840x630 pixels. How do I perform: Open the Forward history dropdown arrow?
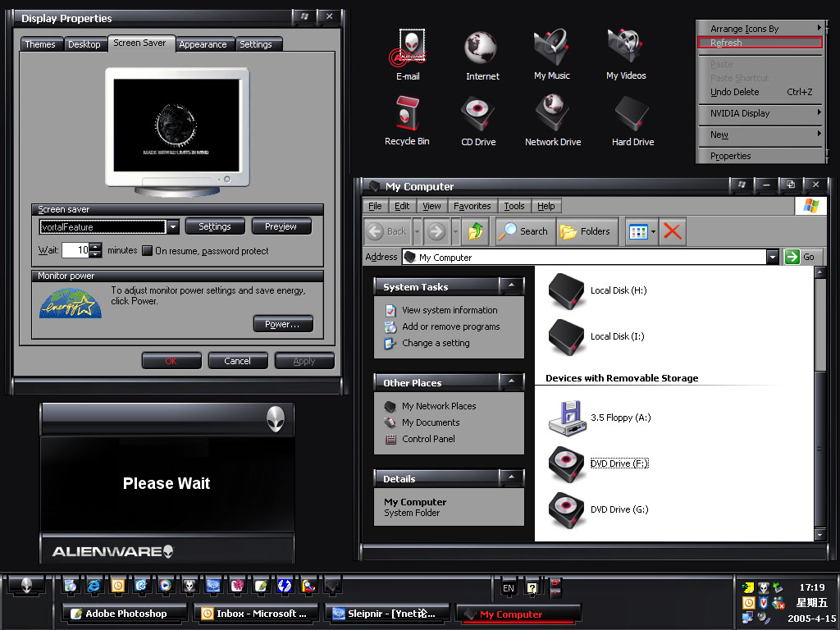455,231
